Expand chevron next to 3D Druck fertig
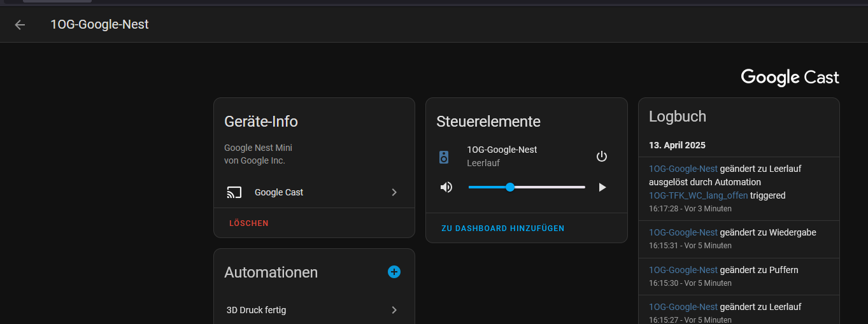Image resolution: width=868 pixels, height=324 pixels. point(394,310)
